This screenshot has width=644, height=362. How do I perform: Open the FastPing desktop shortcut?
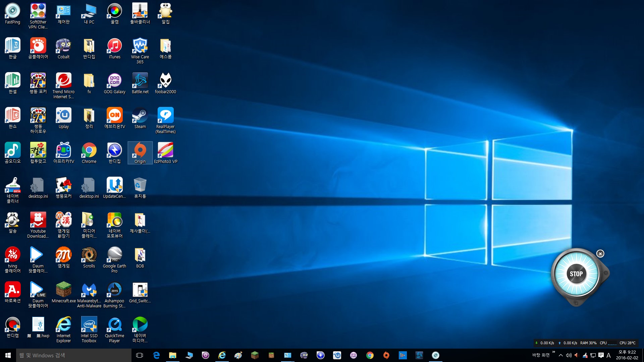point(12,14)
